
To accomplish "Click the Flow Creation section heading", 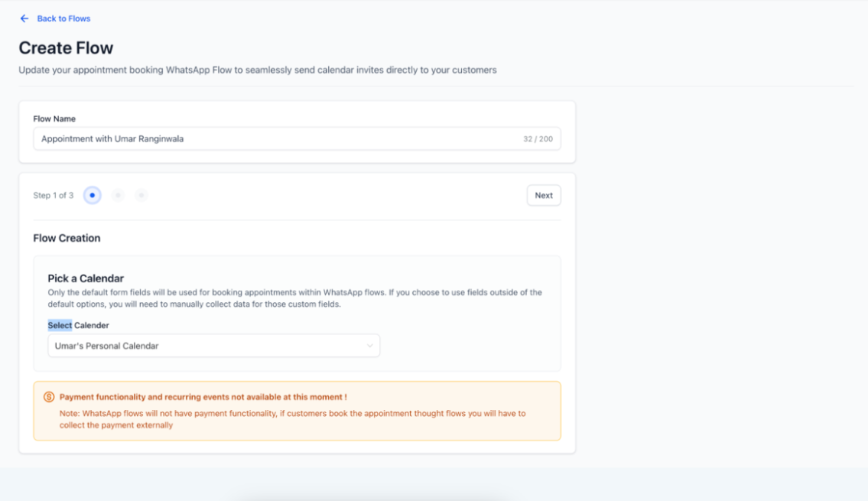I will (67, 238).
